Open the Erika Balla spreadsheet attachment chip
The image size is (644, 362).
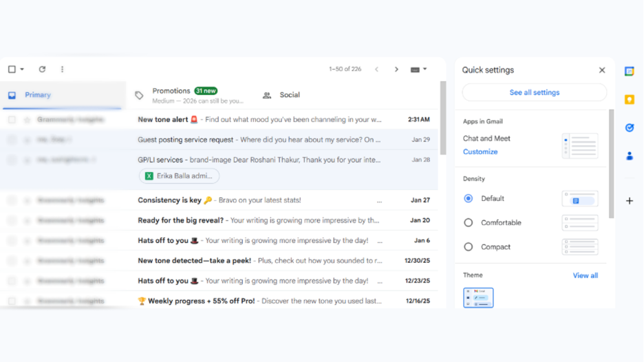click(x=179, y=176)
